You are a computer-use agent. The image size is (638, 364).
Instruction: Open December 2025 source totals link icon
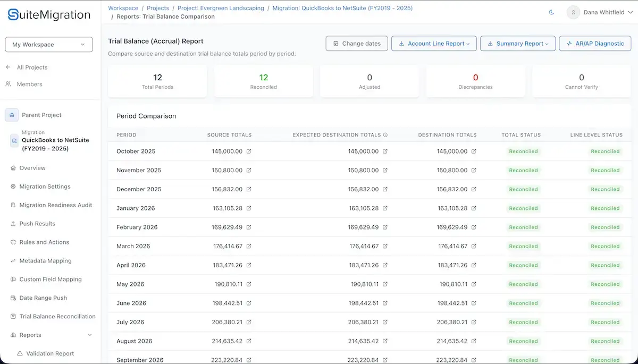click(249, 189)
